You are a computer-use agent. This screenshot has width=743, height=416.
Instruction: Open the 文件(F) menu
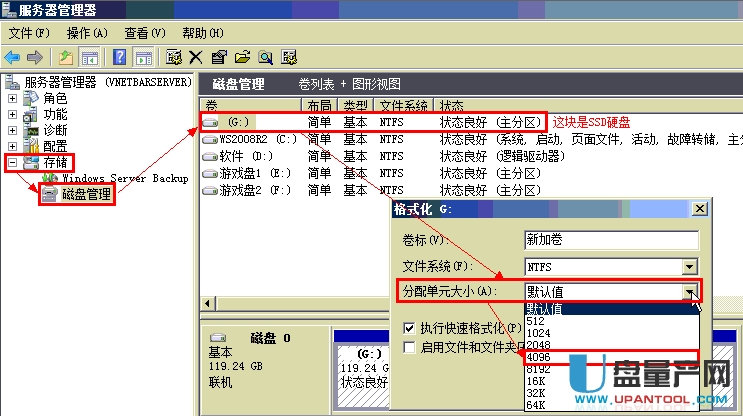coord(29,33)
